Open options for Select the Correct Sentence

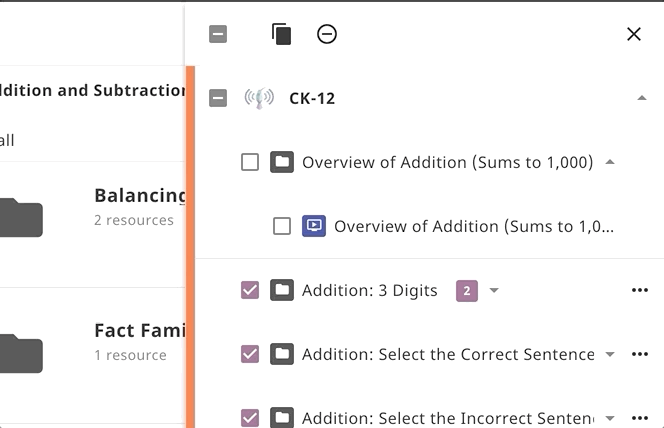(x=640, y=354)
